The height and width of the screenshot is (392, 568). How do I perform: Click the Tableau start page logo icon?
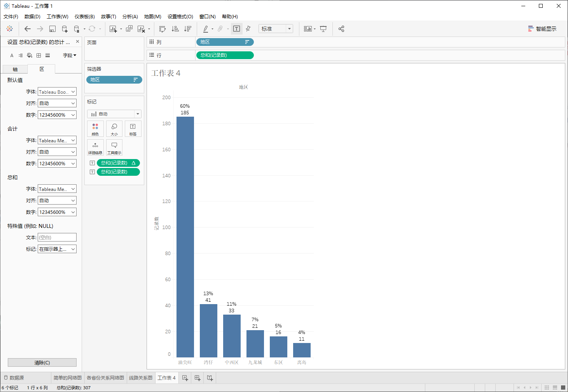tap(10, 29)
